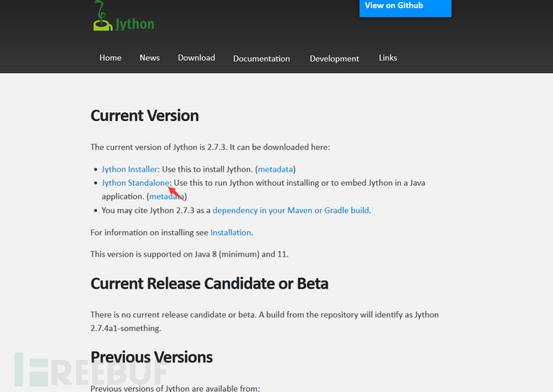Select the Links menu item

click(388, 58)
